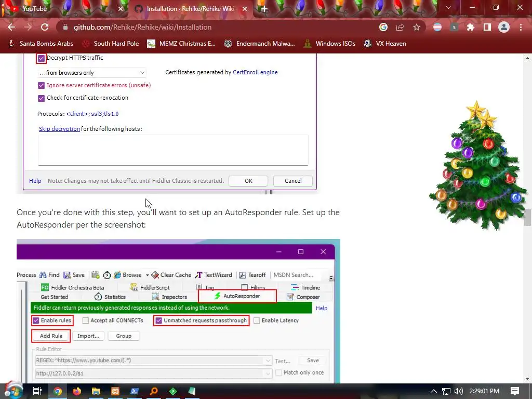Viewport: 532px width, 399px height.
Task: Open the Santa Bombs Arabs bookmark
Action: pos(41,44)
